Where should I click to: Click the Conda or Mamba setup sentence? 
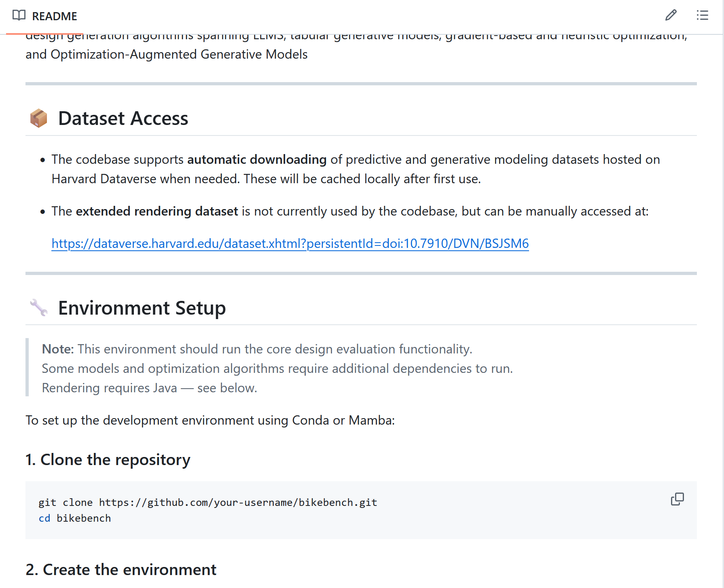[x=210, y=420]
